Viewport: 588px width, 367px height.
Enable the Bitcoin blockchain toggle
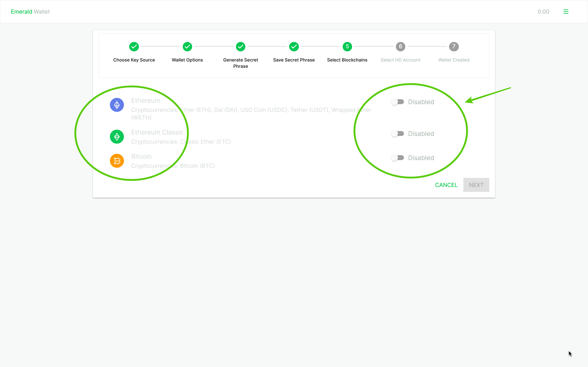[397, 158]
